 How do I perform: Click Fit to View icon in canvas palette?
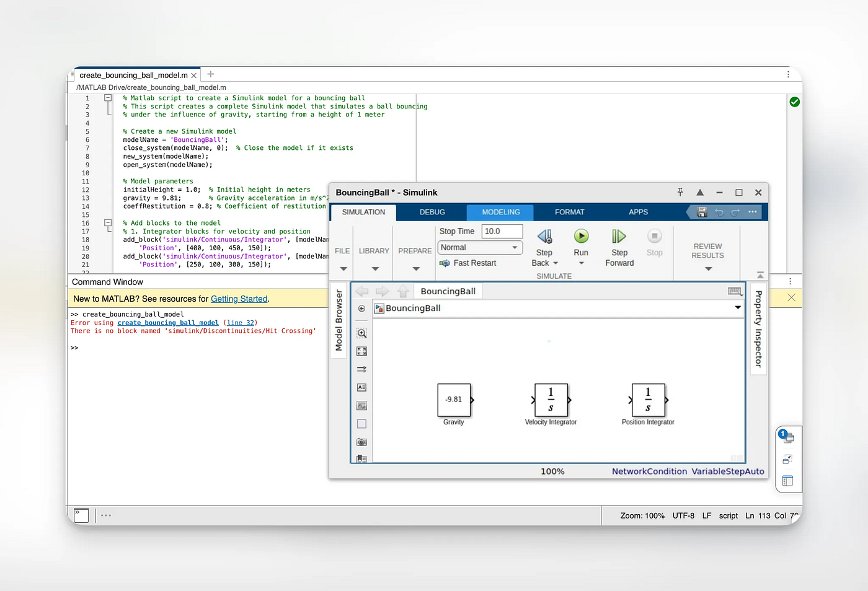point(362,351)
